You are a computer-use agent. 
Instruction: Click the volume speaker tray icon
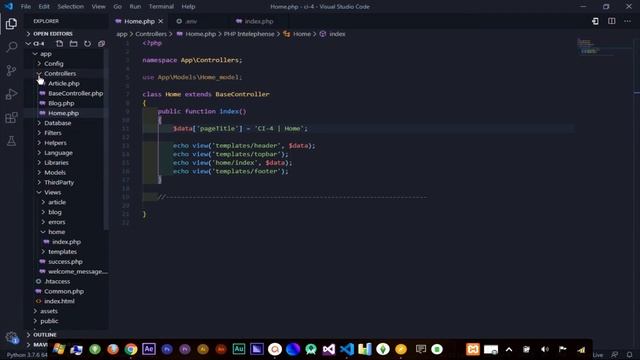[544, 349]
